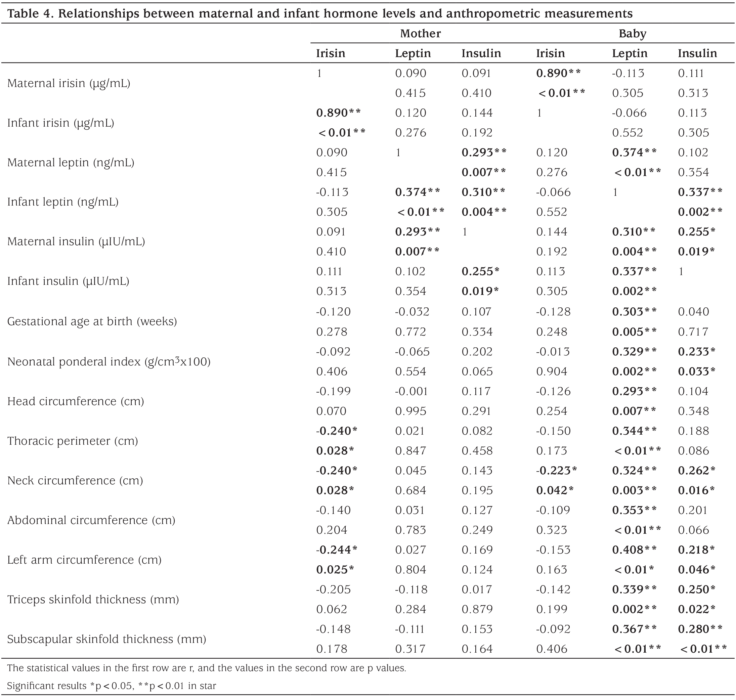Select the 'Maternal insulin (µIU/mL)' row label
This screenshot has height=700, width=736.
pos(76,242)
